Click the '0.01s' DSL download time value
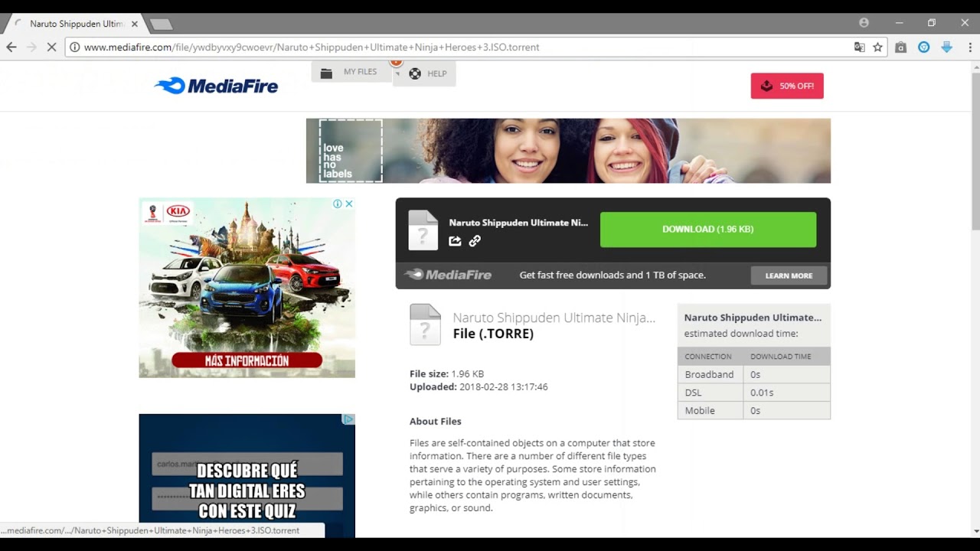 (762, 393)
